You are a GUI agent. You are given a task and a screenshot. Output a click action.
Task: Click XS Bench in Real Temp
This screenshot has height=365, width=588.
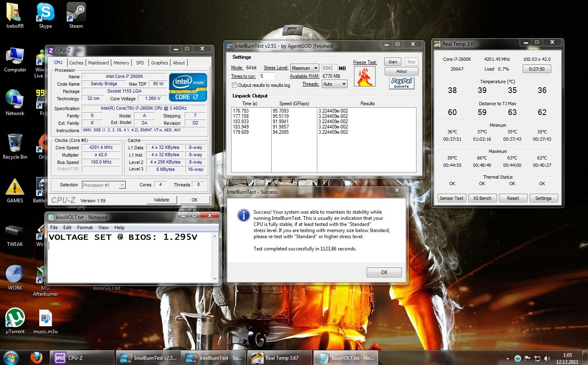[x=482, y=198]
